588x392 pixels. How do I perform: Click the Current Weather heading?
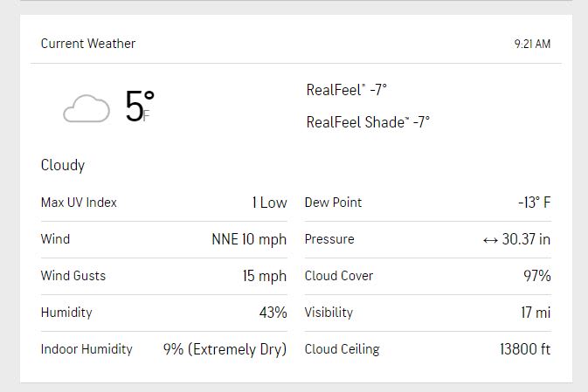pos(88,44)
